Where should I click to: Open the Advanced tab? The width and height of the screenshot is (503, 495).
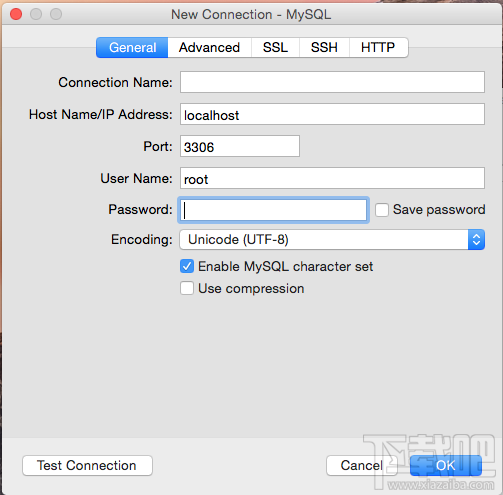(209, 48)
